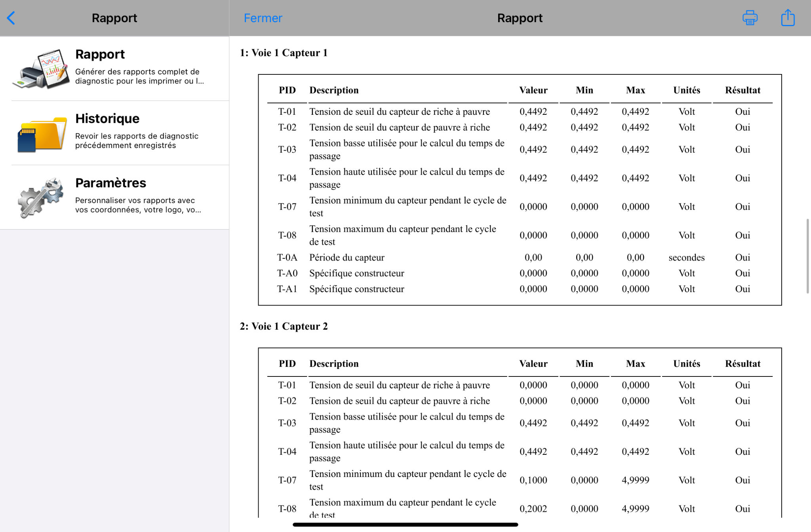Select T-07 row value 0,1000
The width and height of the screenshot is (811, 532).
pos(533,480)
